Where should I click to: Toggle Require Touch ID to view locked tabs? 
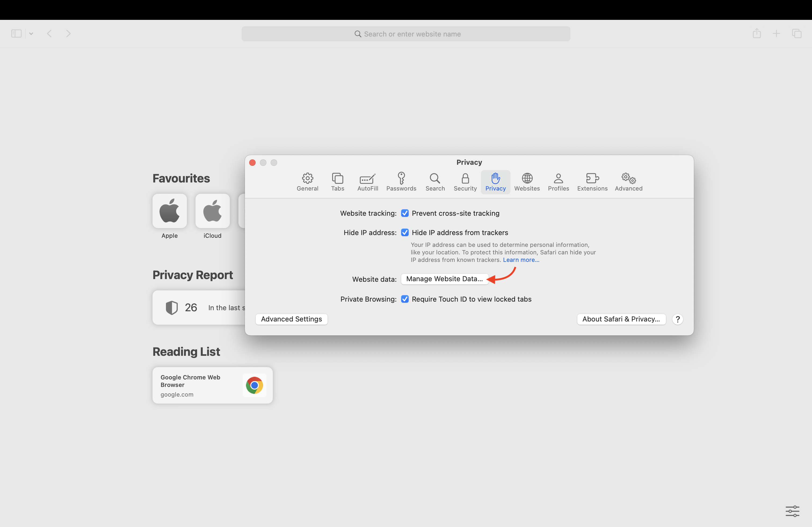(x=405, y=299)
